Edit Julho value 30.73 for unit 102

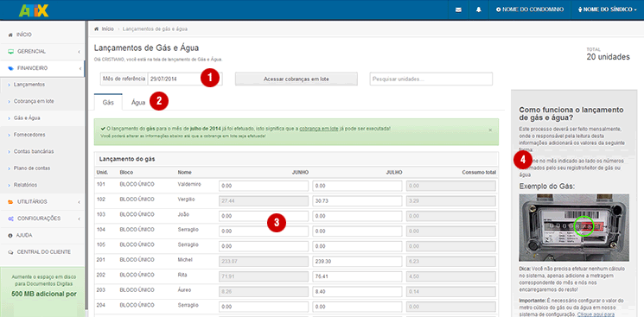[357, 201]
